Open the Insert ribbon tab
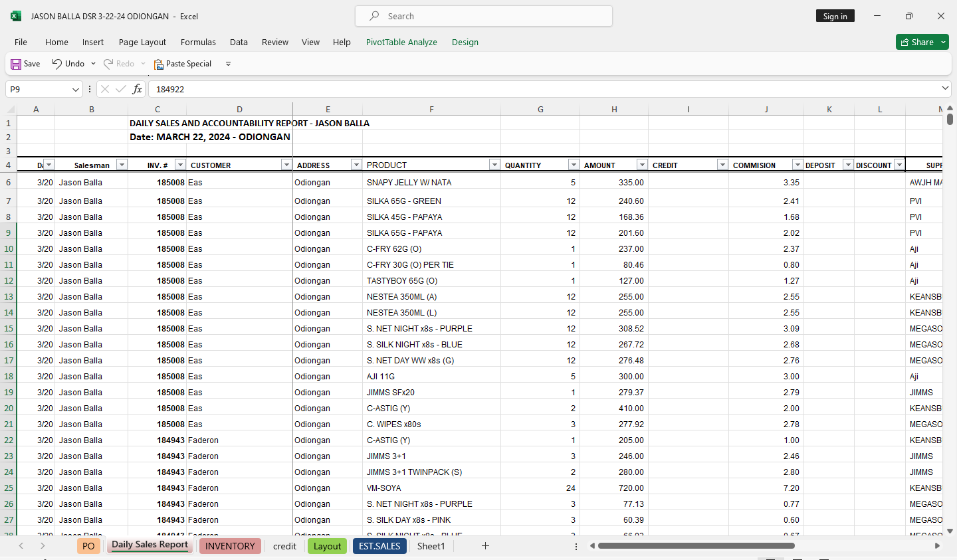957x560 pixels. click(93, 42)
